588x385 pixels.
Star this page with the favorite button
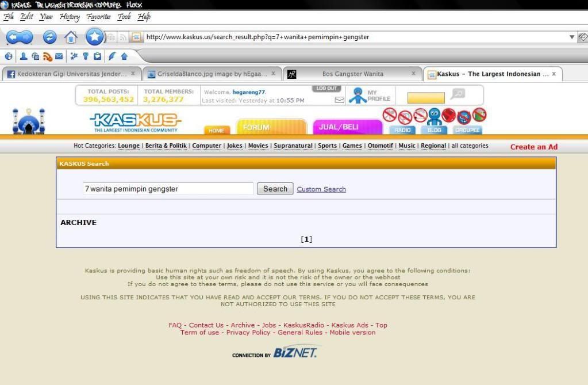(x=94, y=36)
